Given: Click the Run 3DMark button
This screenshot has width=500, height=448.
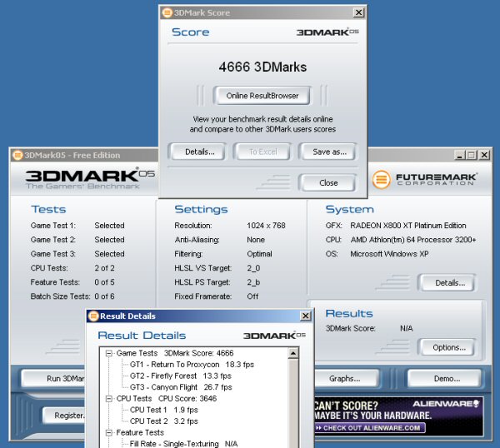Looking at the screenshot, I should [53, 379].
